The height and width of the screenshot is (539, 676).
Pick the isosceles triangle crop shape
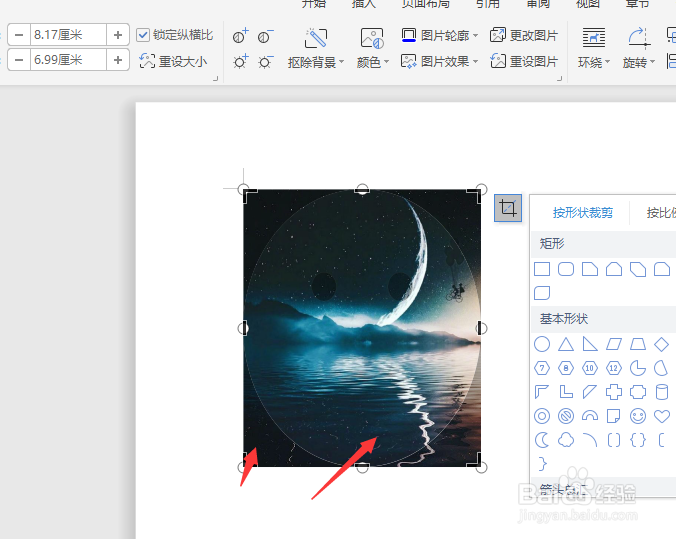566,344
